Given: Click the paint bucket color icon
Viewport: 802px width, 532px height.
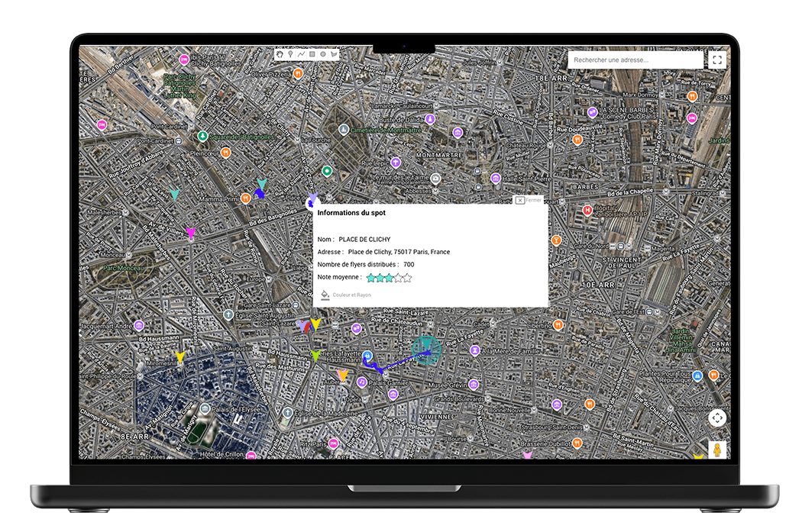Looking at the screenshot, I should pyautogui.click(x=325, y=295).
